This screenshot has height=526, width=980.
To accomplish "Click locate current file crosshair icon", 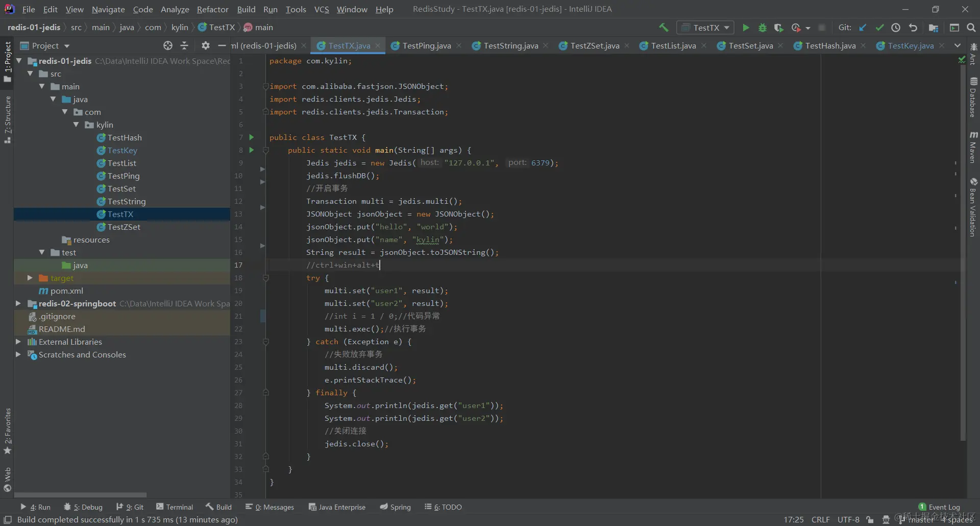I will tap(168, 45).
